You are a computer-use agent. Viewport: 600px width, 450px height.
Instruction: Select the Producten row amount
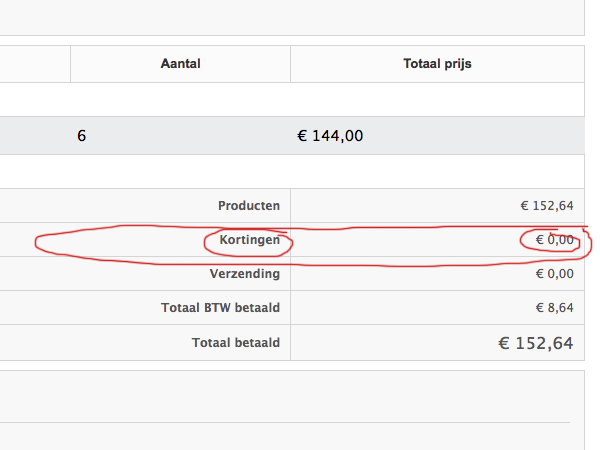pyautogui.click(x=546, y=206)
